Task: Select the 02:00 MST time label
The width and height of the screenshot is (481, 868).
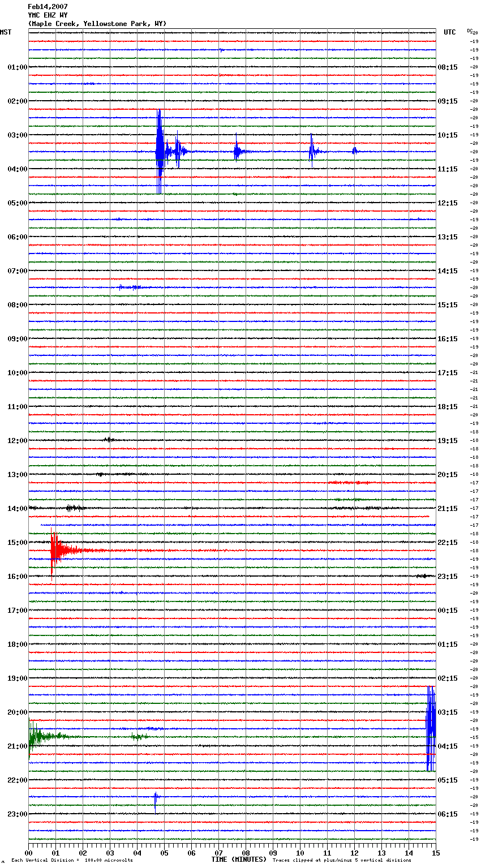Action: [x=18, y=101]
